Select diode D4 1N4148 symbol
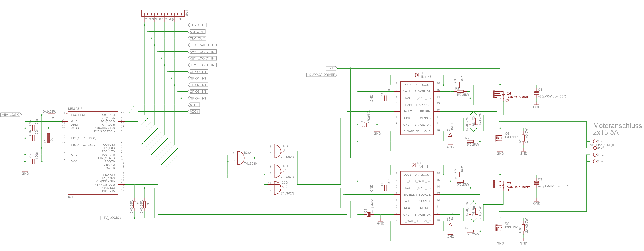 pos(414,165)
